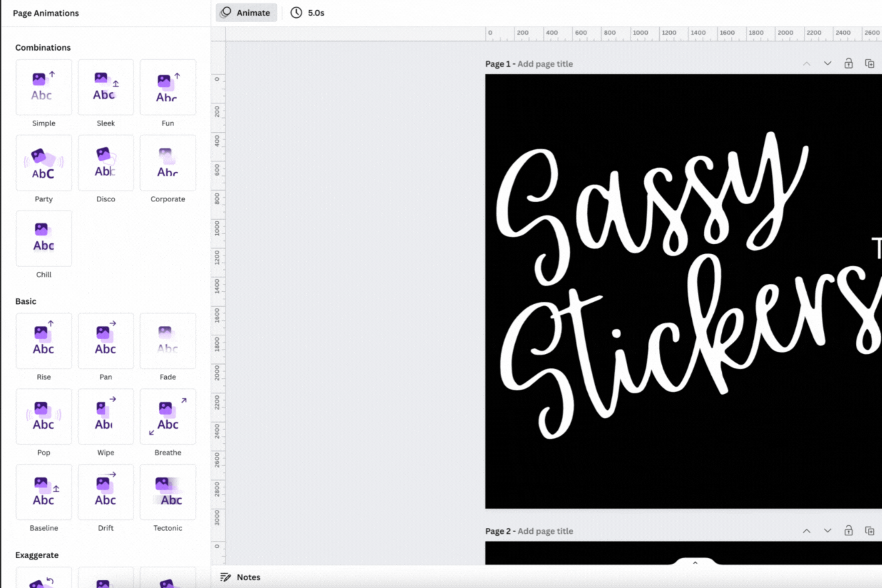882x588 pixels.
Task: Choose the Disco animation
Action: click(x=105, y=163)
